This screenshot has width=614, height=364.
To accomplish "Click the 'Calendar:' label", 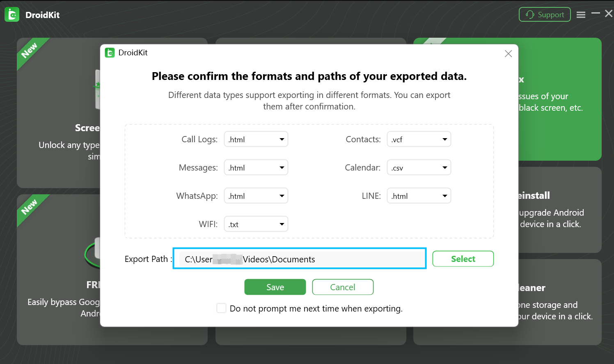I will coord(363,168).
